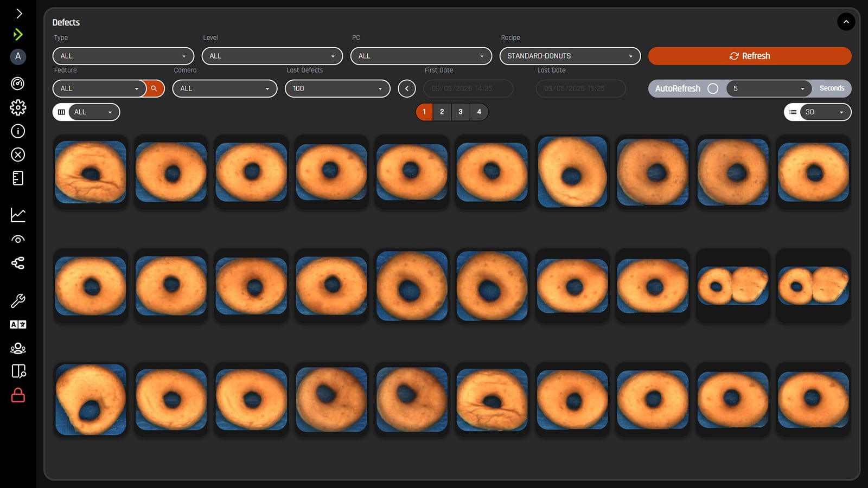Toggle the AutoRefresh switch

713,88
